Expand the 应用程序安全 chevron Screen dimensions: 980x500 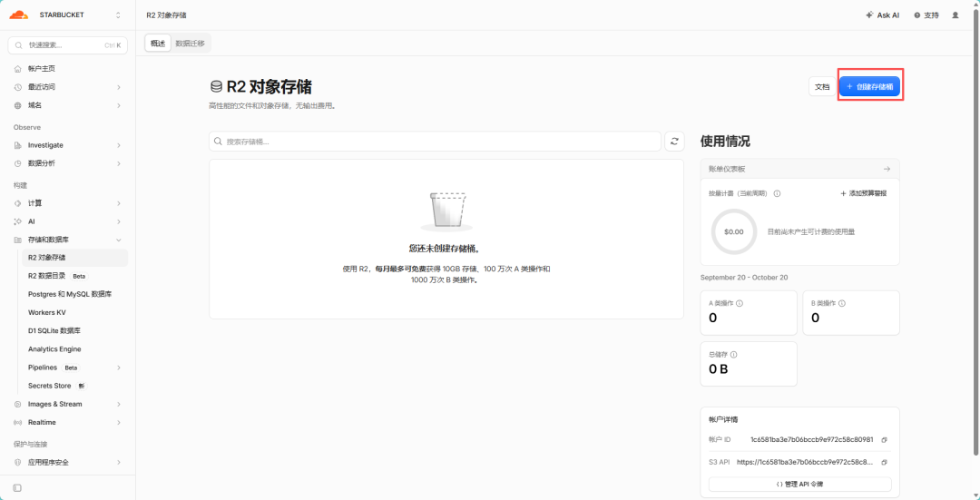tap(119, 463)
